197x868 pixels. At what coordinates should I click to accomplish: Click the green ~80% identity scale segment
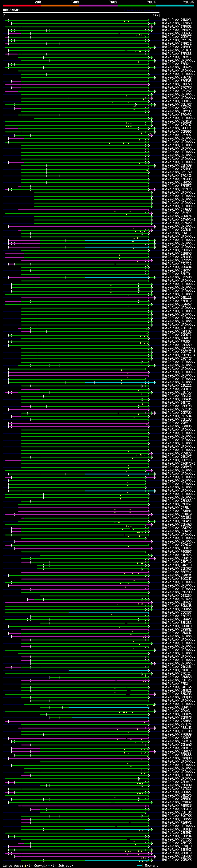pyautogui.click(x=137, y=6)
